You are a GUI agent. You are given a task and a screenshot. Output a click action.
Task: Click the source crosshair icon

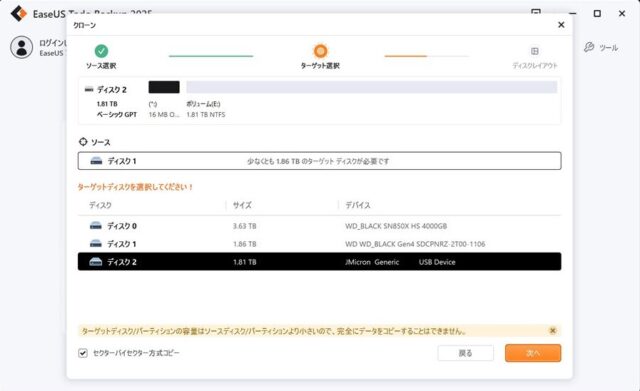click(x=83, y=142)
